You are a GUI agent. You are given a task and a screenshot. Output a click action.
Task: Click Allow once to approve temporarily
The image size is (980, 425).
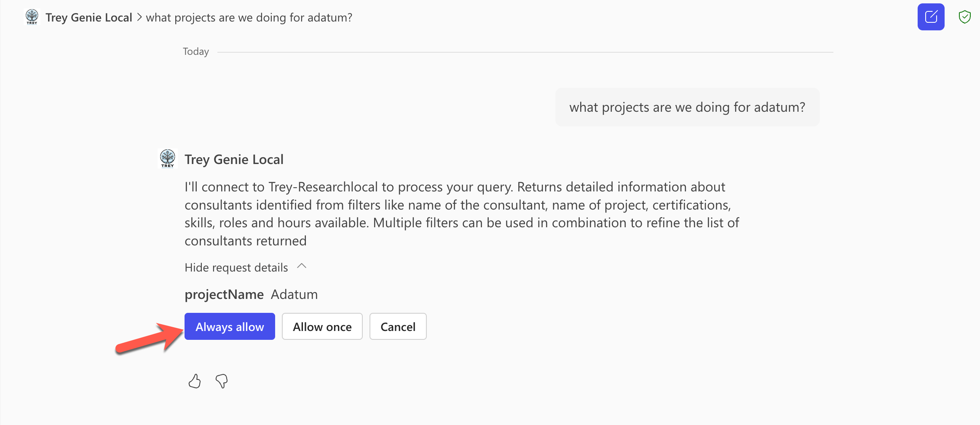(322, 326)
